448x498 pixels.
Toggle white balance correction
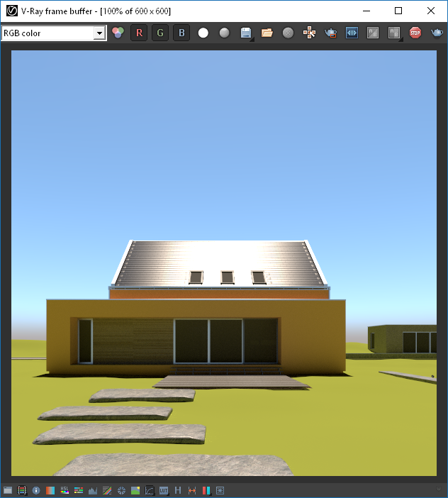click(x=50, y=490)
